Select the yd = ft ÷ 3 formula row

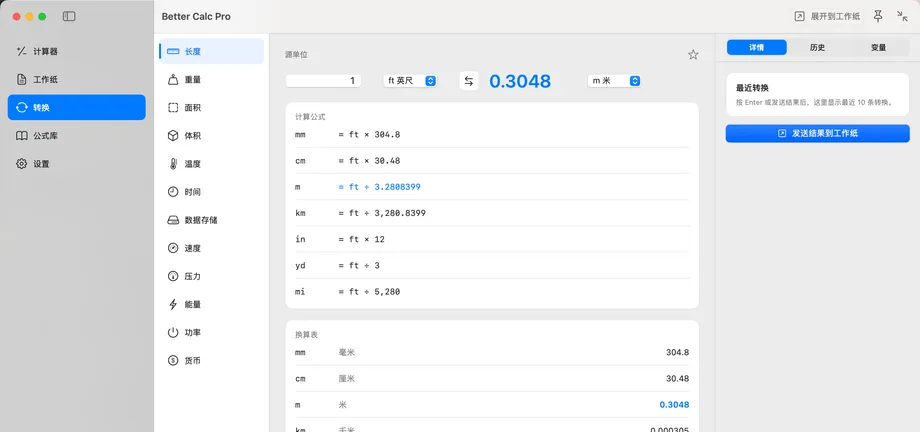(x=492, y=265)
